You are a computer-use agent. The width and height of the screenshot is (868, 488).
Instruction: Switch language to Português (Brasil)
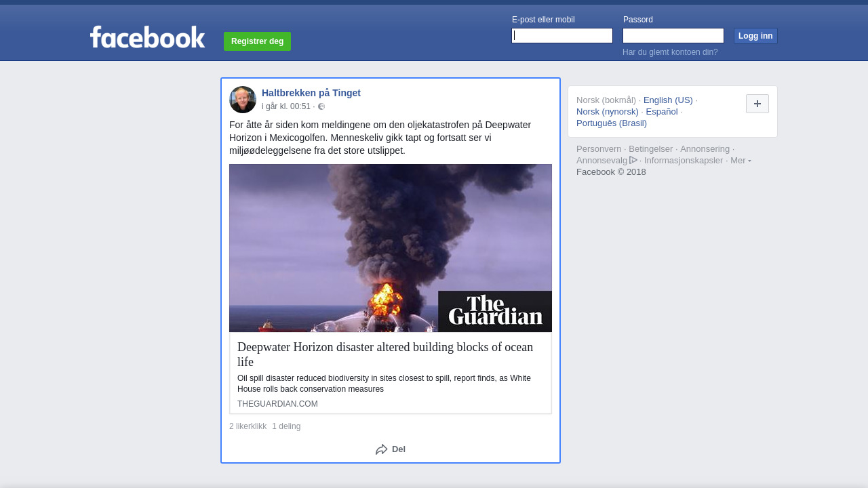point(612,123)
